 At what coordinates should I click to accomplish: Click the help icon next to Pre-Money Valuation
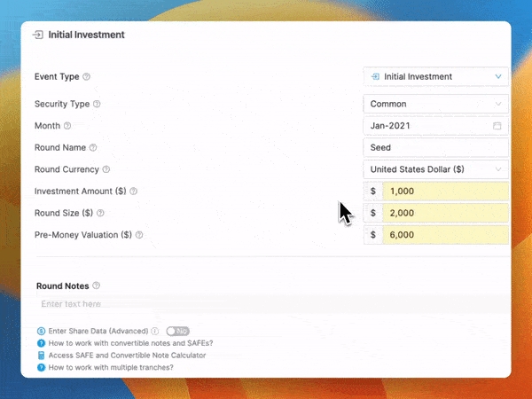[138, 235]
